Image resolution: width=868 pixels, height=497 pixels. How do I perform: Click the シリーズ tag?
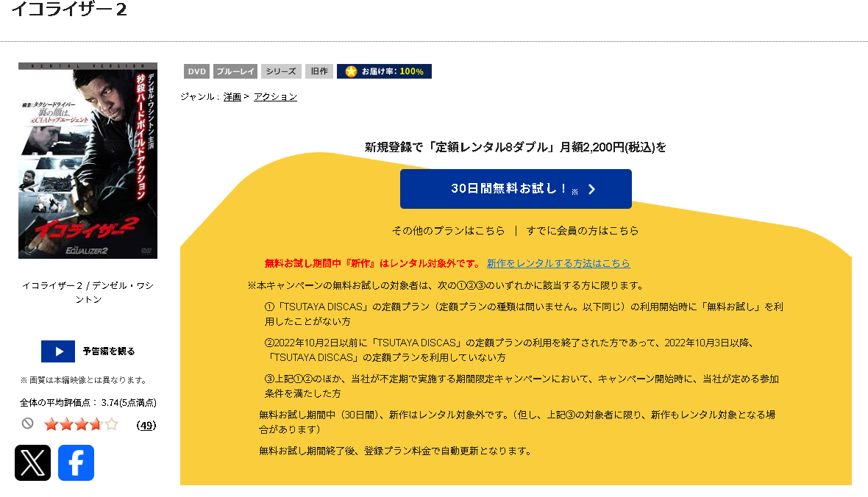(x=281, y=71)
